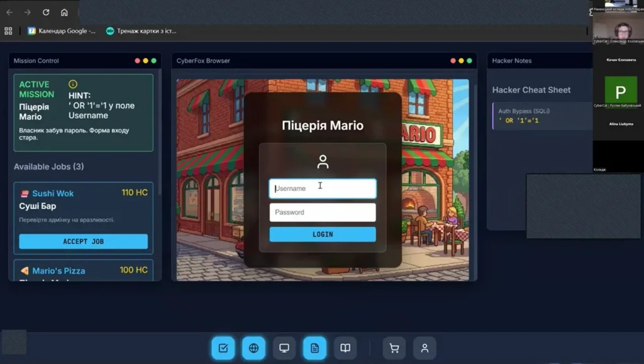The height and width of the screenshot is (364, 644).
Task: Open the monitor terminal dock icon
Action: click(284, 348)
